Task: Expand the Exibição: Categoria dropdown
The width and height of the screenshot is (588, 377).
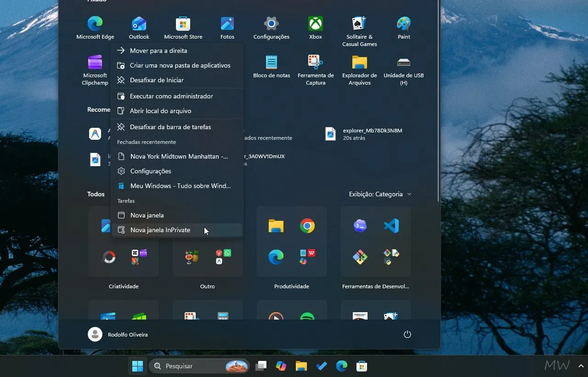Action: (x=380, y=194)
